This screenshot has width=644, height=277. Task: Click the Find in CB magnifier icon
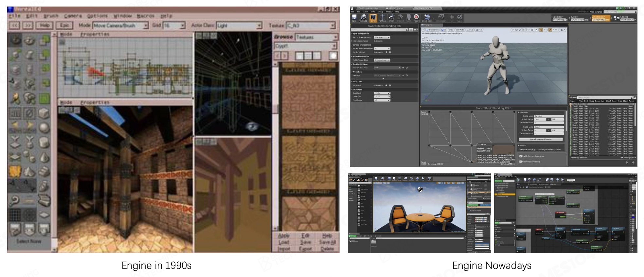point(363,18)
